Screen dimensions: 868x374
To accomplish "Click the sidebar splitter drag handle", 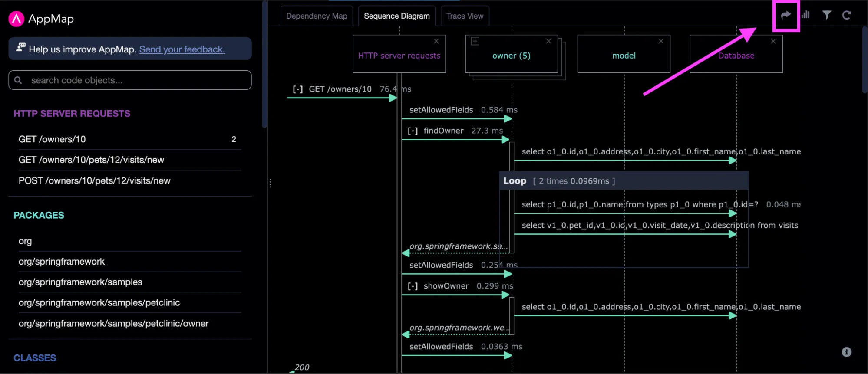I will tap(270, 183).
